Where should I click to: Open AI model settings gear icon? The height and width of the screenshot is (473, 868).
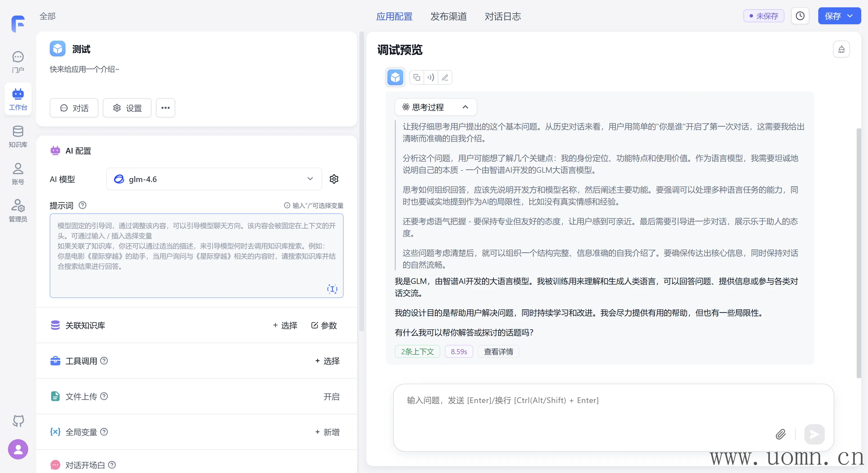pos(334,179)
